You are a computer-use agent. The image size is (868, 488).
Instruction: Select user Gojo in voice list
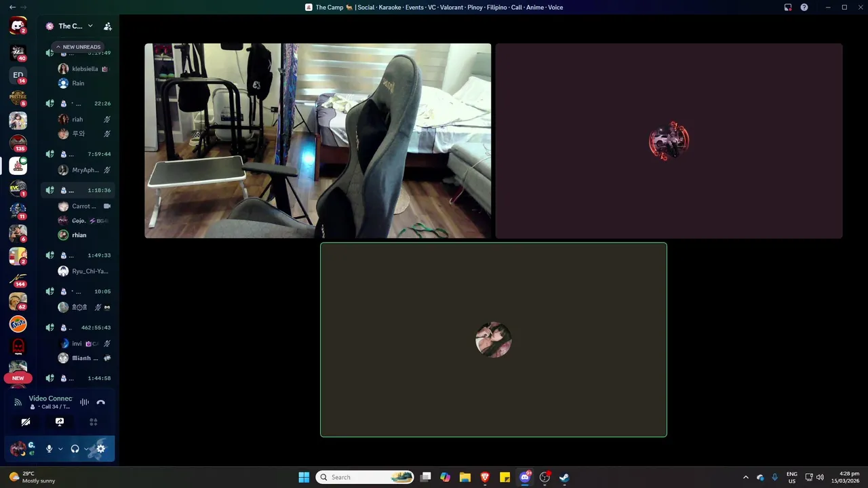(84, 221)
